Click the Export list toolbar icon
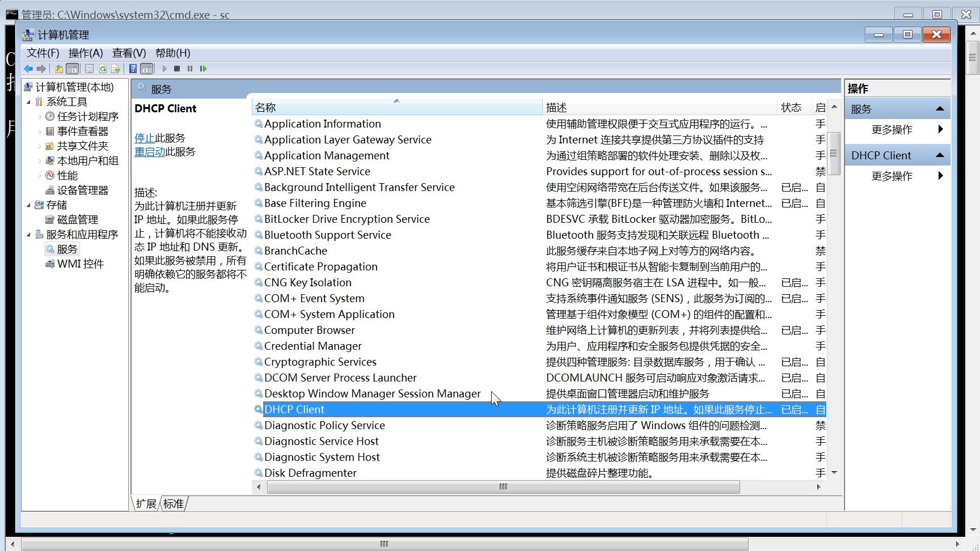The image size is (980, 551). (x=116, y=69)
